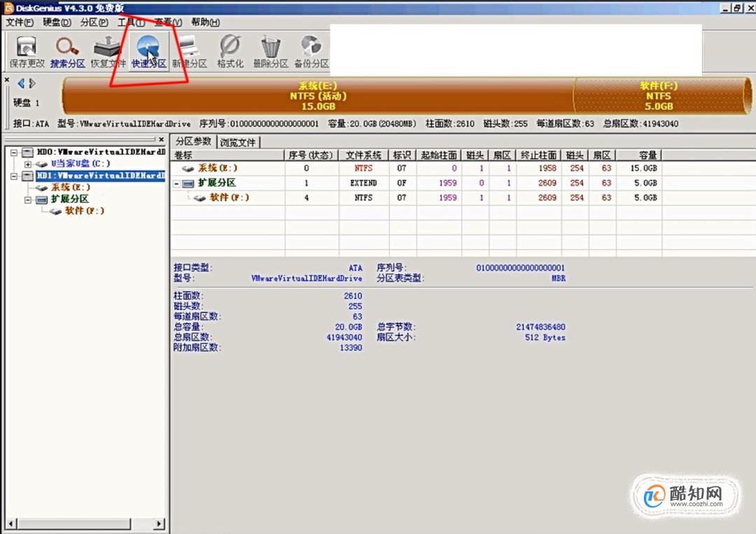Click the 13390 additional sectors value
Image resolution: width=756 pixels, height=534 pixels.
point(351,348)
